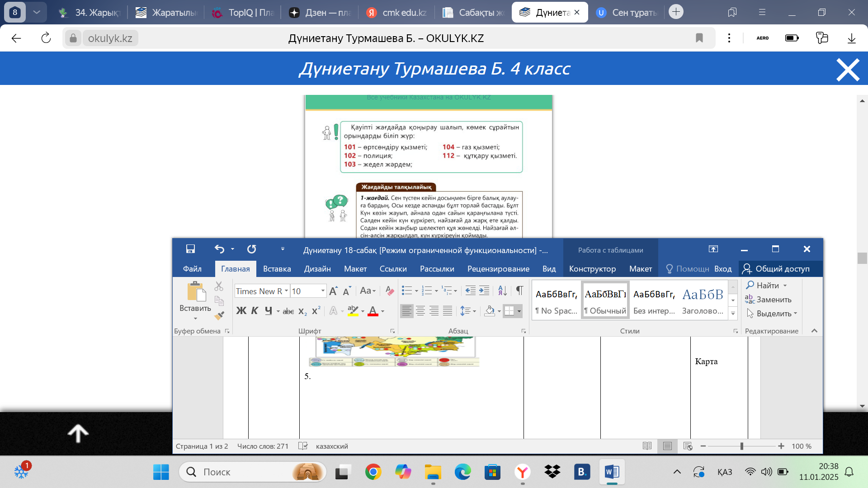Open the Вставка ribbon tab
The height and width of the screenshot is (488, 868).
click(277, 269)
